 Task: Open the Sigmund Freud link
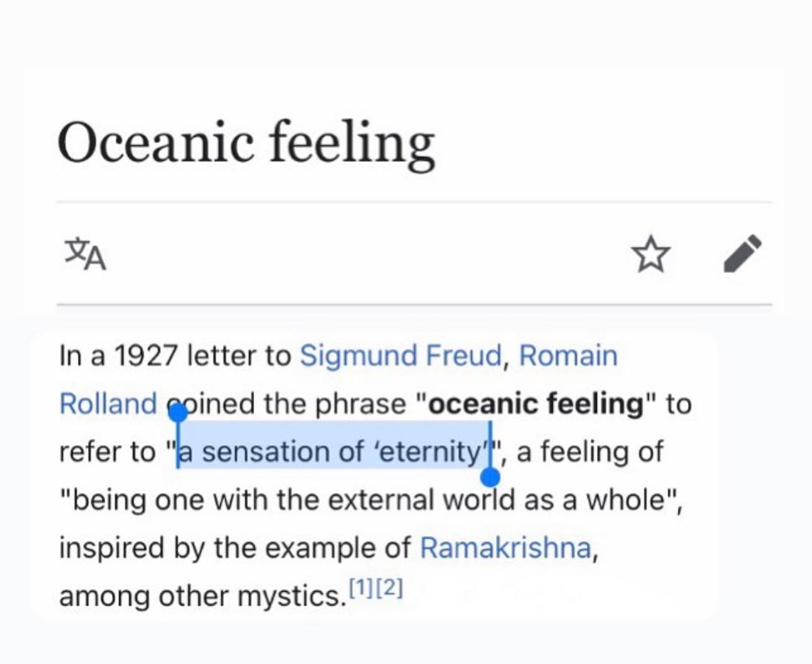coord(401,356)
